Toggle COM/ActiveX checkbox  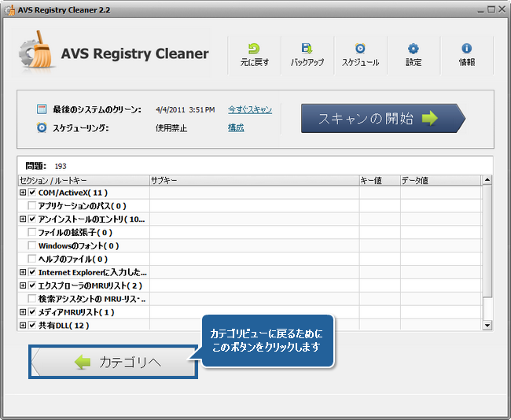coord(32,193)
